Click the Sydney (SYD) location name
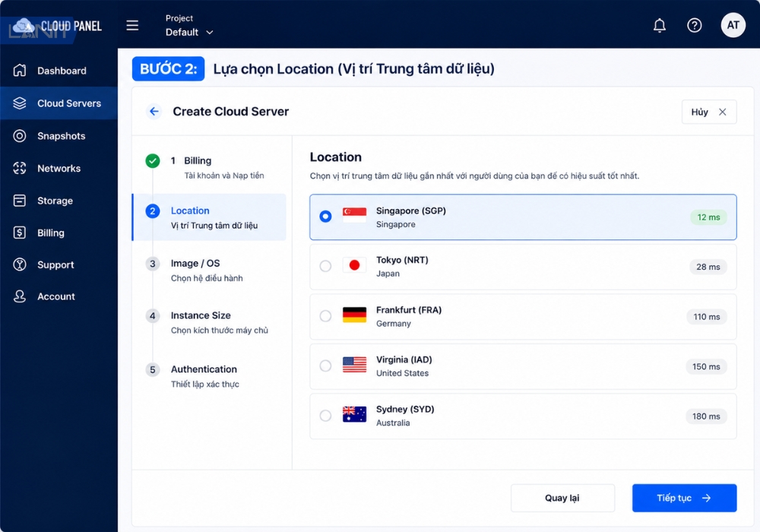 405,410
